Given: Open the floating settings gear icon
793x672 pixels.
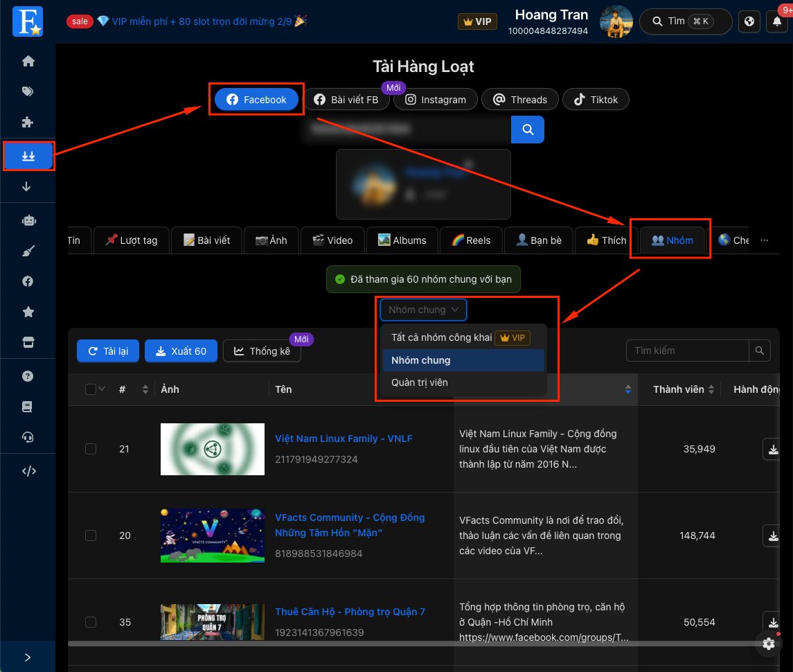Looking at the screenshot, I should (768, 644).
